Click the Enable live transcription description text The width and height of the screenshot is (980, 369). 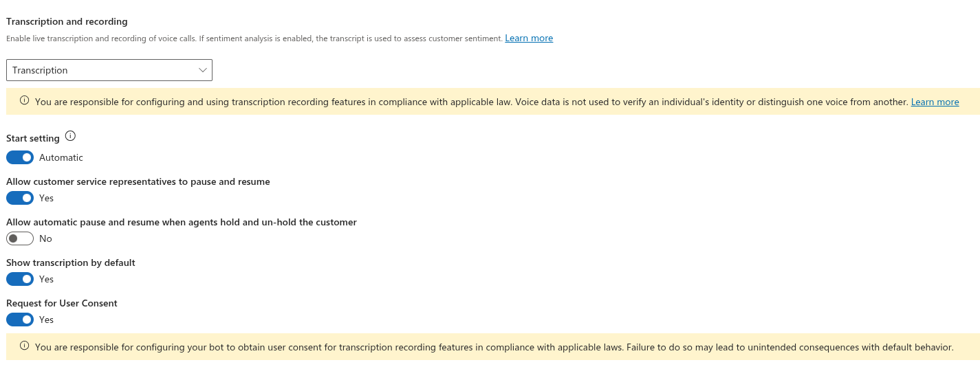point(254,38)
